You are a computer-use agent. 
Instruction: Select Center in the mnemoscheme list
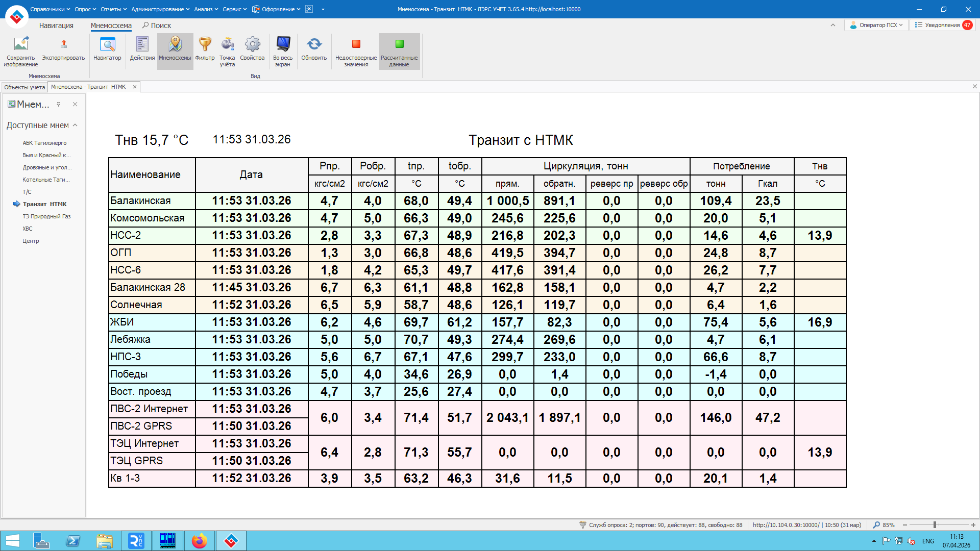pyautogui.click(x=31, y=241)
